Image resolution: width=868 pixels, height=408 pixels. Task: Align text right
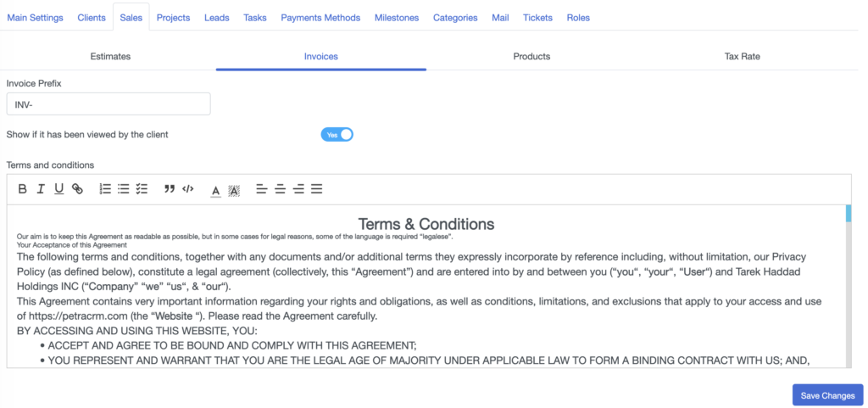(298, 189)
